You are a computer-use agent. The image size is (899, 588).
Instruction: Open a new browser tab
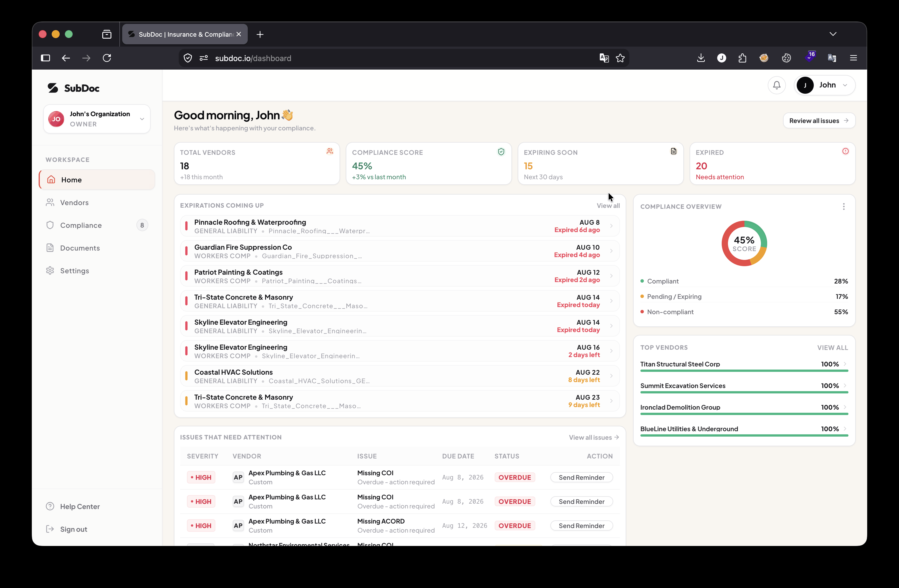tap(260, 34)
